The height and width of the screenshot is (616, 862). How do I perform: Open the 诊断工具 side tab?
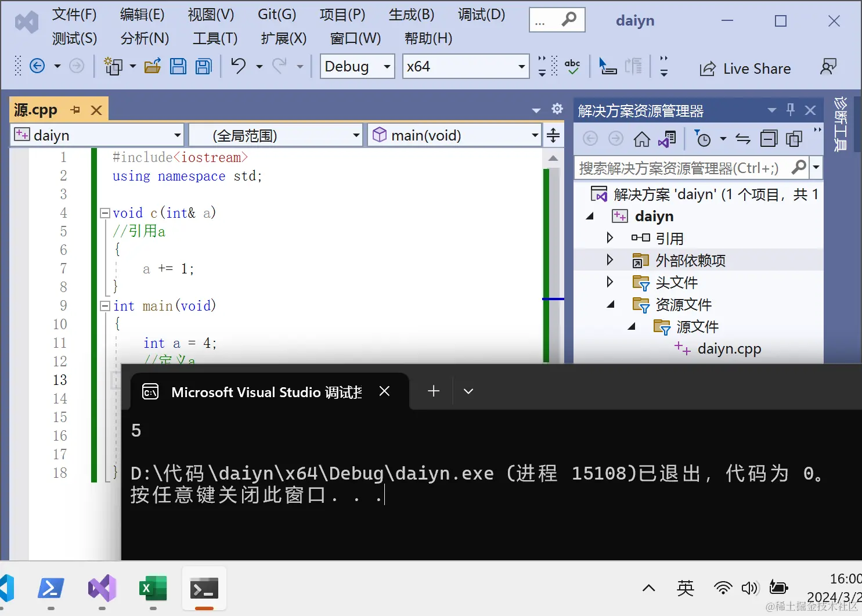pyautogui.click(x=841, y=124)
